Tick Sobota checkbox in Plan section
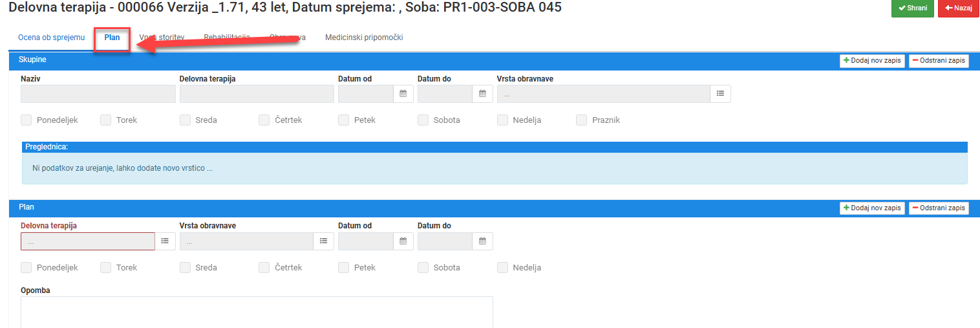 coord(423,268)
